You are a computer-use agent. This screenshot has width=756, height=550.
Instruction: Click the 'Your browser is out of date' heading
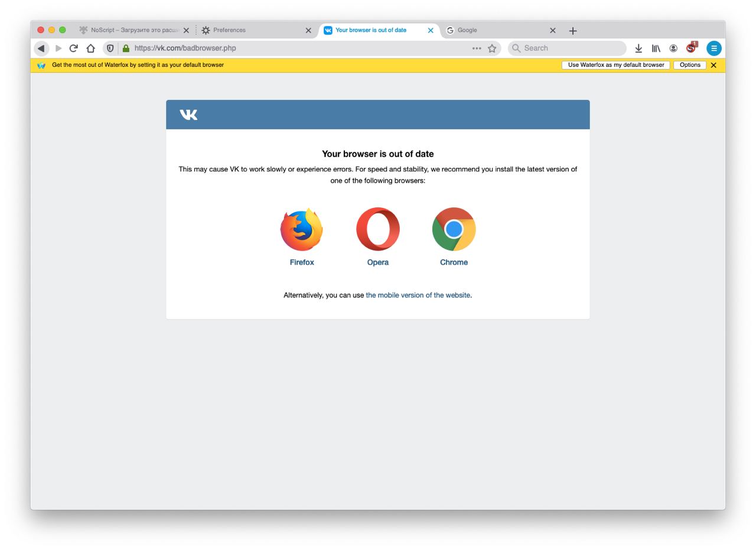378,154
